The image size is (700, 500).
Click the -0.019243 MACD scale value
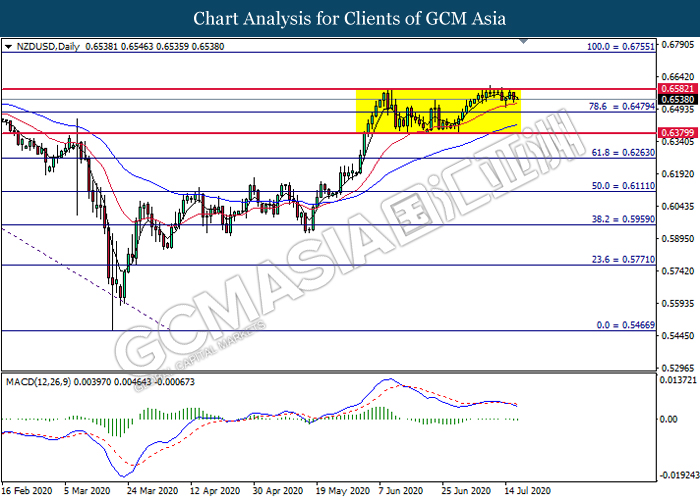click(x=678, y=475)
